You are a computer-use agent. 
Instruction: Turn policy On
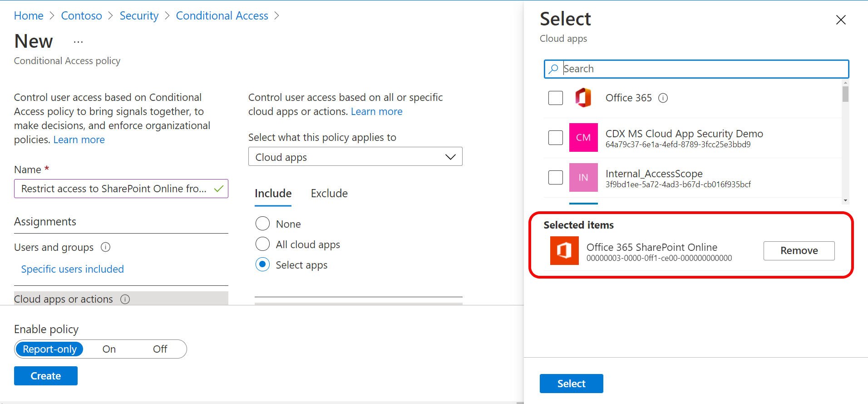tap(109, 349)
